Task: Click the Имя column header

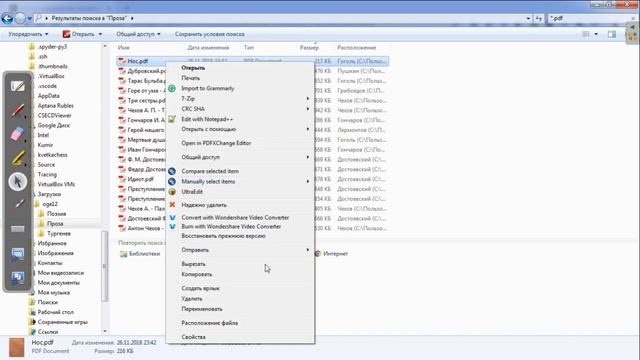Action: pyautogui.click(x=123, y=48)
